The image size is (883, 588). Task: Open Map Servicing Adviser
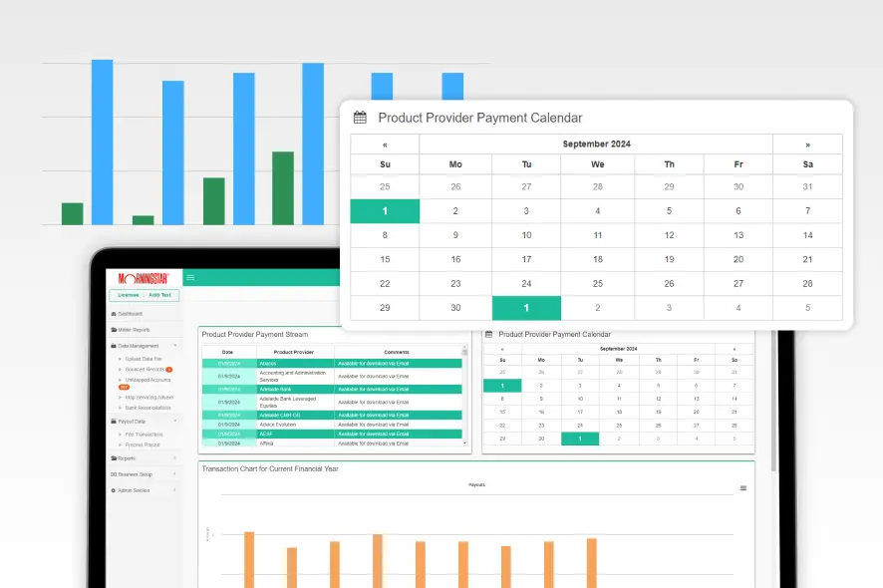tap(149, 398)
